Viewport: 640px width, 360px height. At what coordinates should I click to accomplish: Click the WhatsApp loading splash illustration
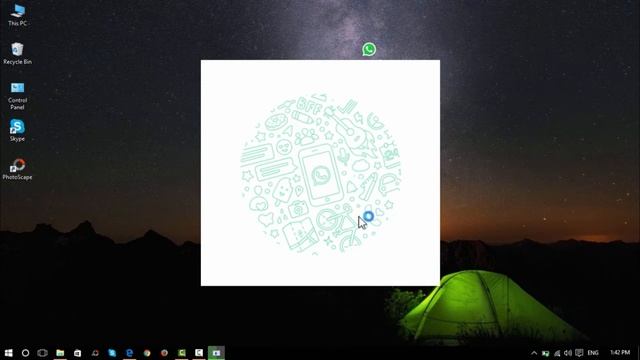(320, 173)
